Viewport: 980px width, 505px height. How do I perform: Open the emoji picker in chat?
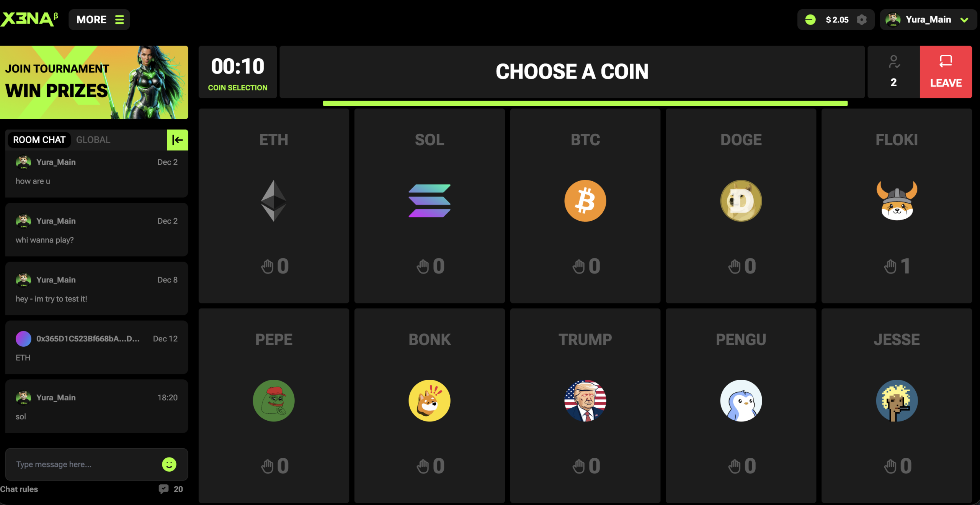pos(169,464)
